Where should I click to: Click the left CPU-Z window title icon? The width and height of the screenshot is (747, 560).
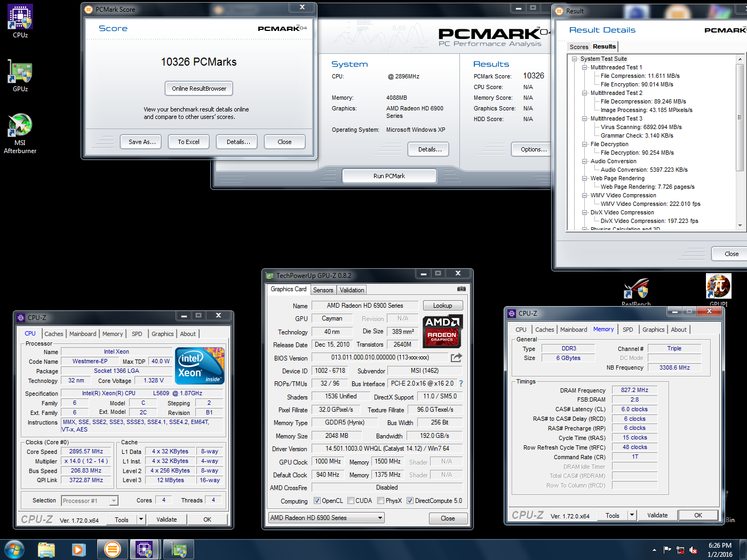point(21,317)
